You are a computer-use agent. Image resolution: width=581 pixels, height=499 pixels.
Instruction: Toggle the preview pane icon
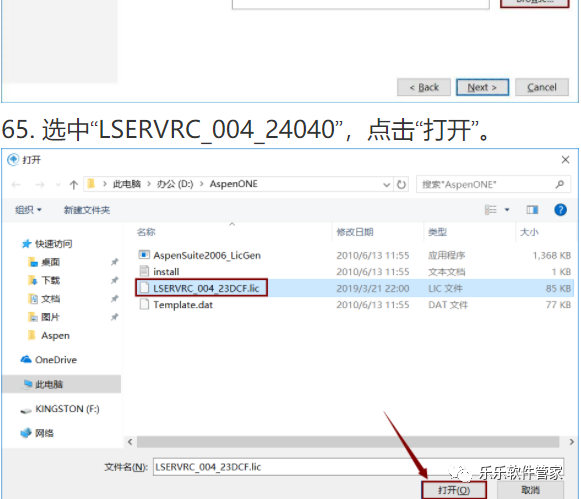click(532, 210)
